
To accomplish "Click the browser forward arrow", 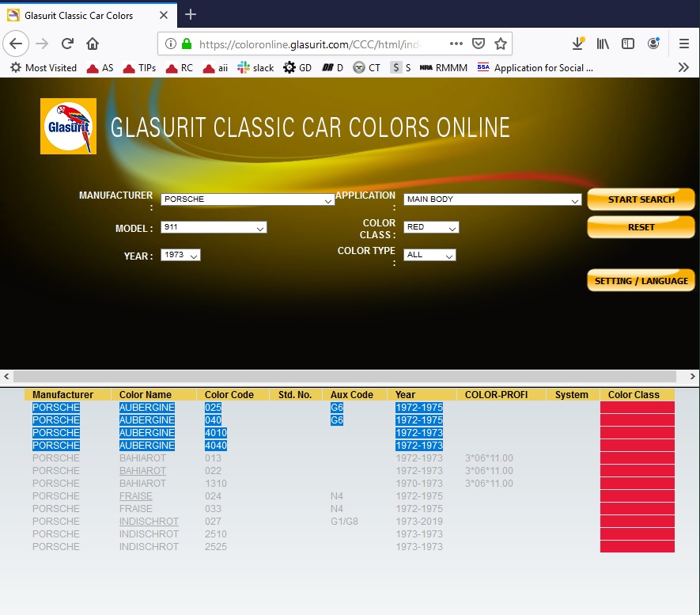I will pos(42,44).
